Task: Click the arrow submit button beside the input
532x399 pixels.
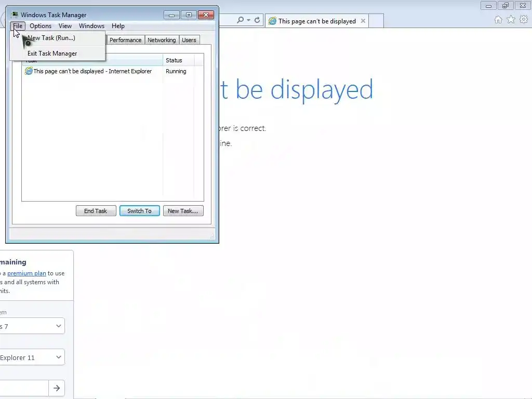Action: [57, 388]
